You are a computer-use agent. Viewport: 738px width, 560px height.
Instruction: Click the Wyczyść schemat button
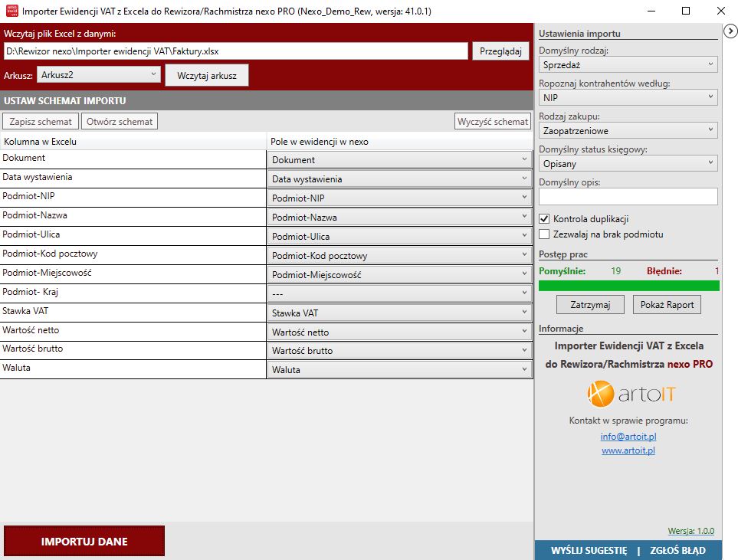[493, 122]
